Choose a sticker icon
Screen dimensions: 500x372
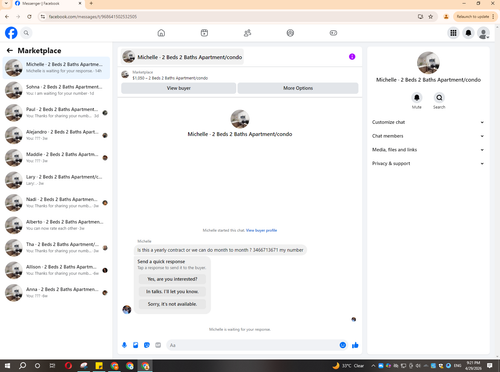147,345
